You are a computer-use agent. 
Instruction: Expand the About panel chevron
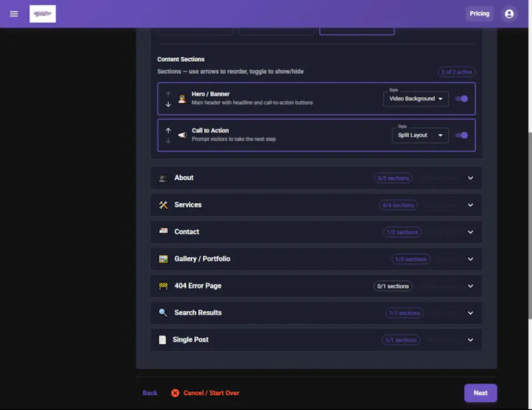pos(470,178)
